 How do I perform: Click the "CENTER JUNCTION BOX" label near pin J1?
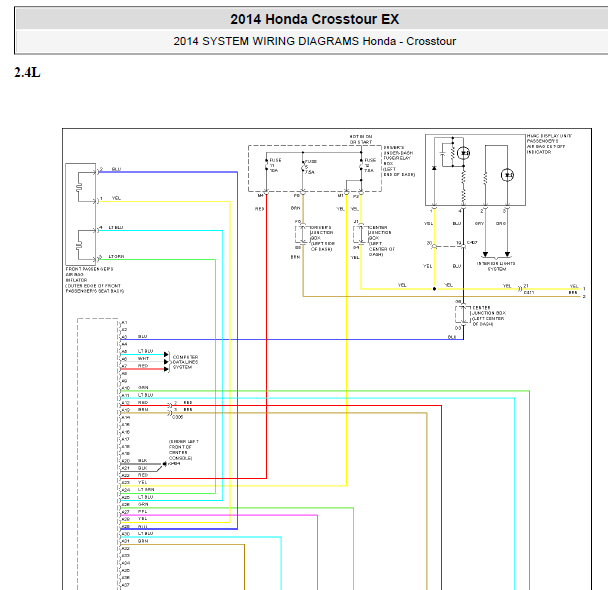(381, 241)
